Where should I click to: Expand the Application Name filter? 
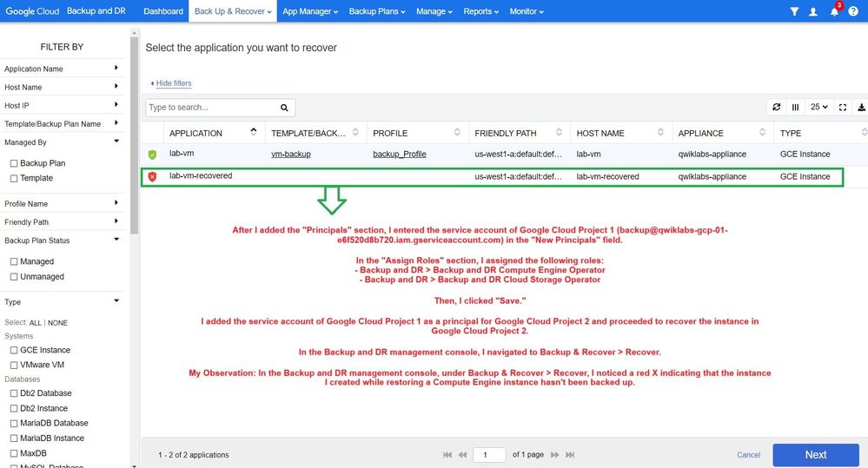pos(116,68)
